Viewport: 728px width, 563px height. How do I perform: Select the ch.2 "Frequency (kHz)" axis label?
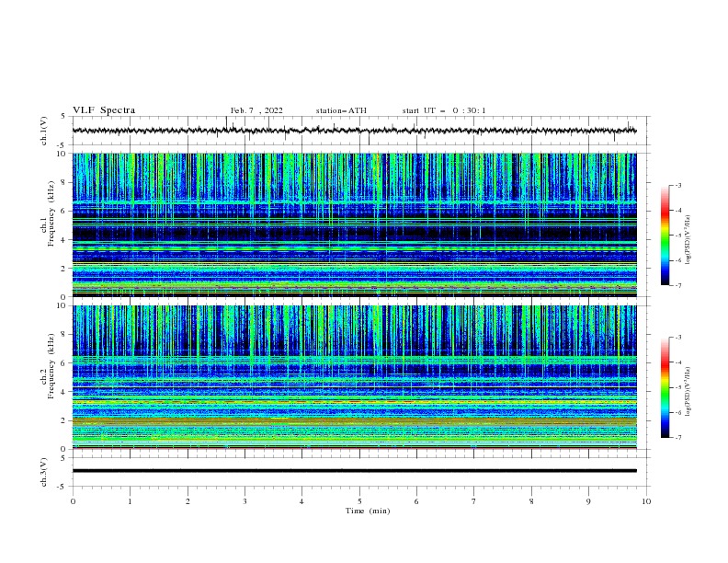click(x=51, y=366)
